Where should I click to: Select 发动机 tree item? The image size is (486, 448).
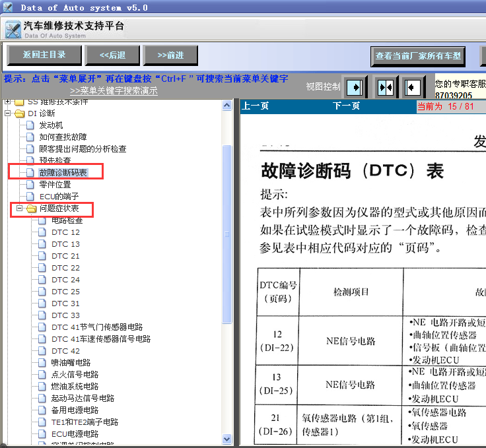coord(51,125)
